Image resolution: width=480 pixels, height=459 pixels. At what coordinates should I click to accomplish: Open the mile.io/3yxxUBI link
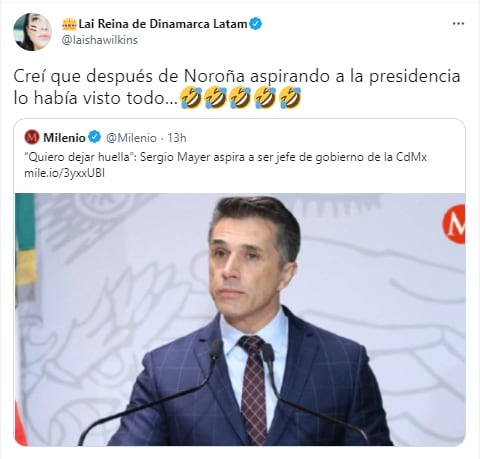tap(64, 173)
